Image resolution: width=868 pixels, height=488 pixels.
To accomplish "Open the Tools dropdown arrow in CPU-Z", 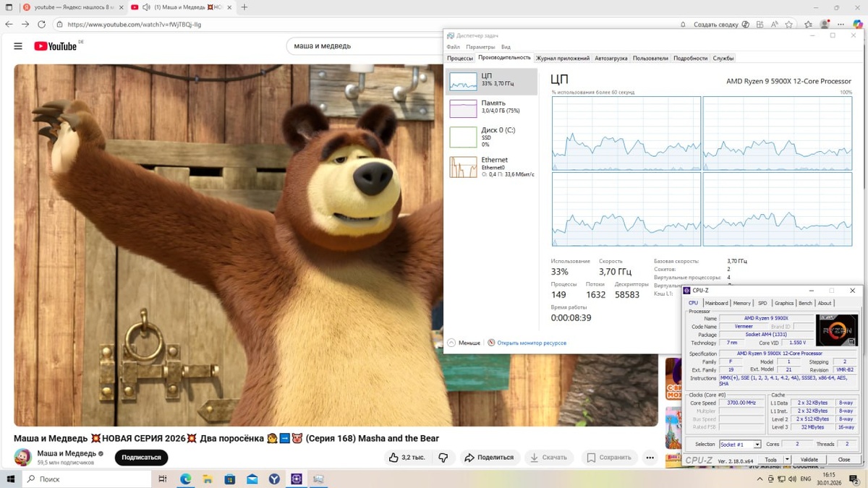I will coord(787,460).
